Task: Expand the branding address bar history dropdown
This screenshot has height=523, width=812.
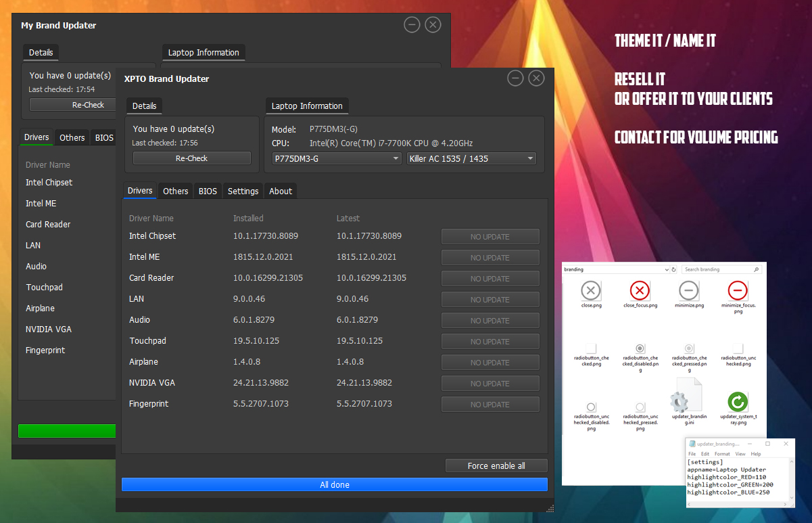Action: coord(667,269)
